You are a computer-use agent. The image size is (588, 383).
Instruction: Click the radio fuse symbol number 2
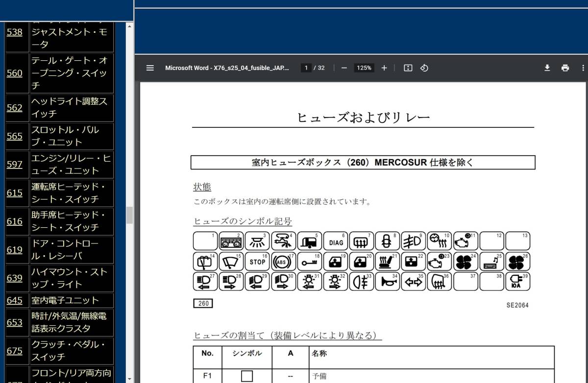tap(232, 241)
